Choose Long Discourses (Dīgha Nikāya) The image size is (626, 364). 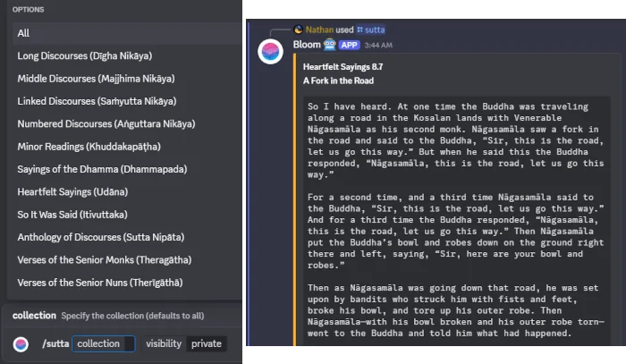(126, 55)
